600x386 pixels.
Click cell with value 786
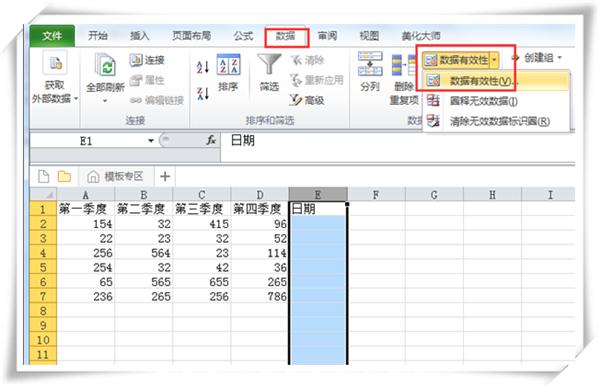[x=260, y=296]
